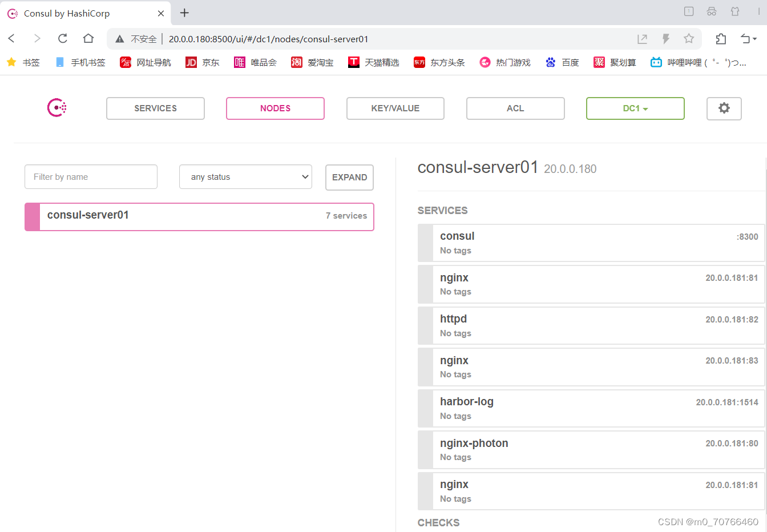This screenshot has height=532, width=767.
Task: Open the 聚划算 bookmark
Action: [615, 62]
